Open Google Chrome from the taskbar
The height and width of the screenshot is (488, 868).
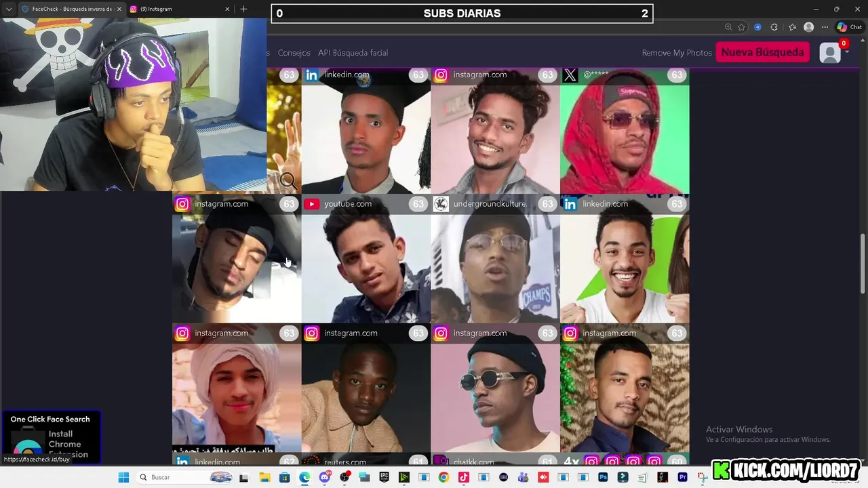[443, 477]
